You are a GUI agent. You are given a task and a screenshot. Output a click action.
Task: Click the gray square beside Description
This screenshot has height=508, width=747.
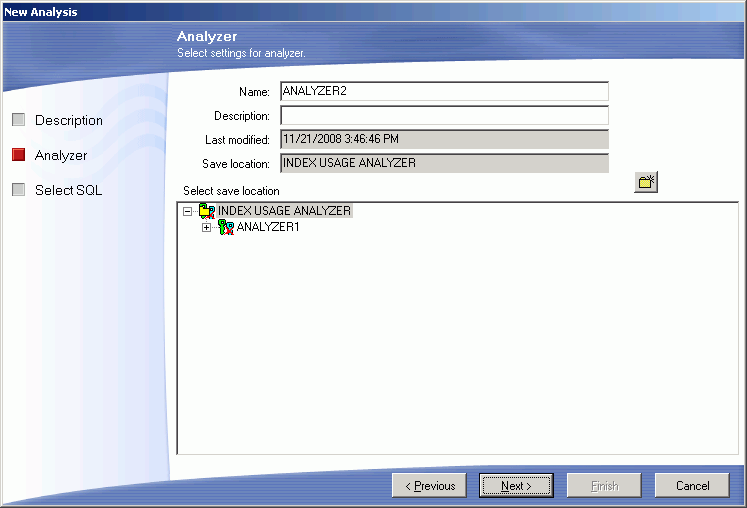(x=19, y=120)
